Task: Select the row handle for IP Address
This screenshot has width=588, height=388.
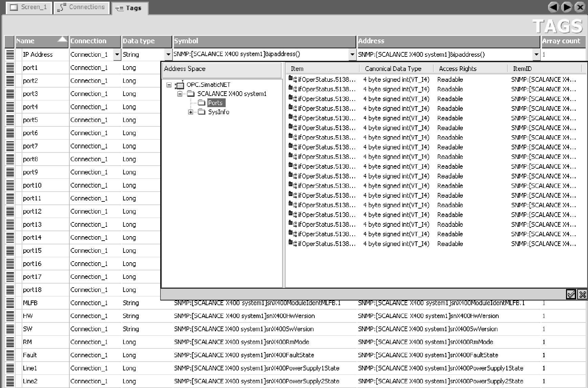Action: click(x=10, y=54)
